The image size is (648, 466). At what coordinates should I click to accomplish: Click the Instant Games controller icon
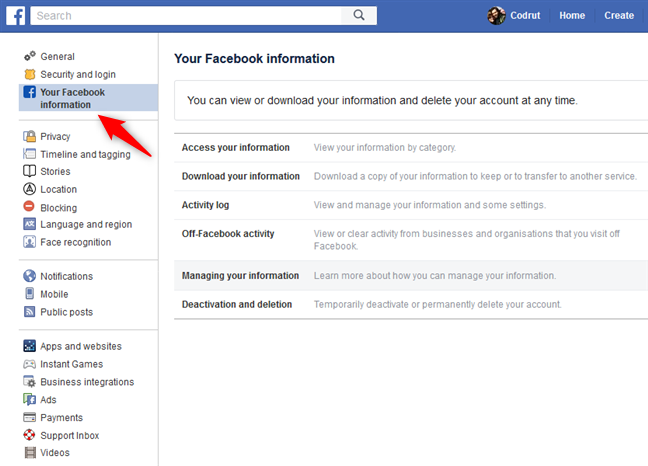(x=29, y=364)
